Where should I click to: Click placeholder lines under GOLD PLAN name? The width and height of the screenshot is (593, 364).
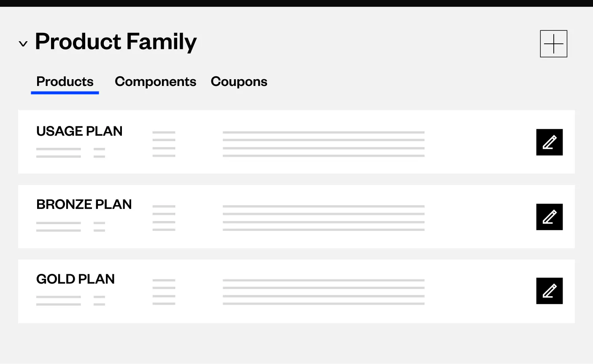pos(70,300)
